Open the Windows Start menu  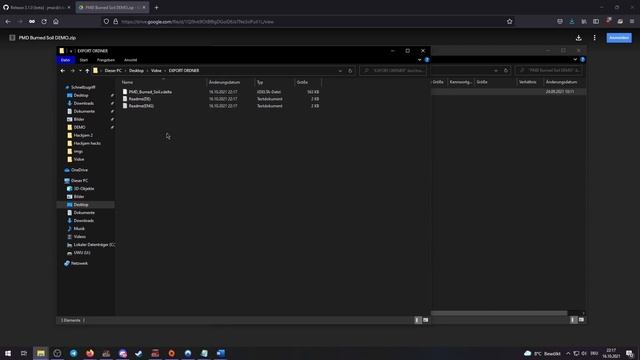(8, 353)
